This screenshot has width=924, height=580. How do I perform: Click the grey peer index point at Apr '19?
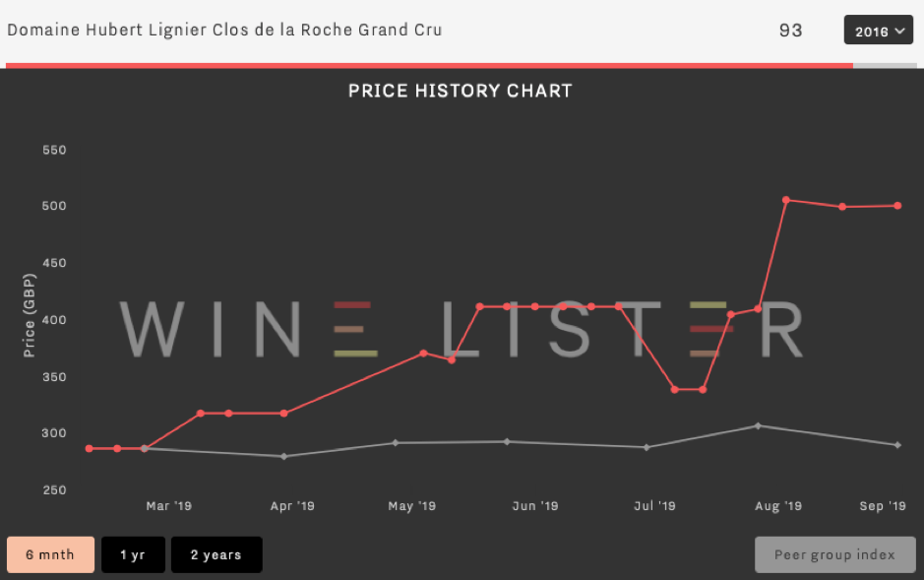click(284, 456)
